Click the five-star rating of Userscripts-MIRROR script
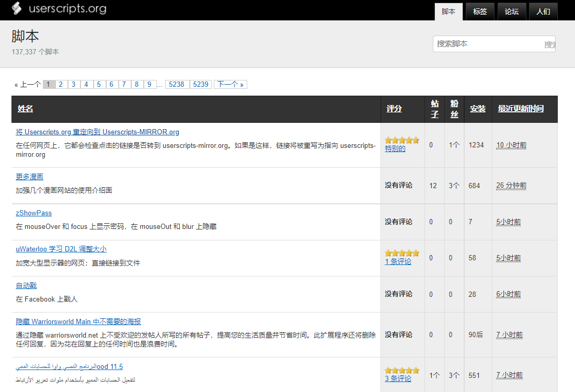The height and width of the screenshot is (392, 575). pyautogui.click(x=401, y=140)
